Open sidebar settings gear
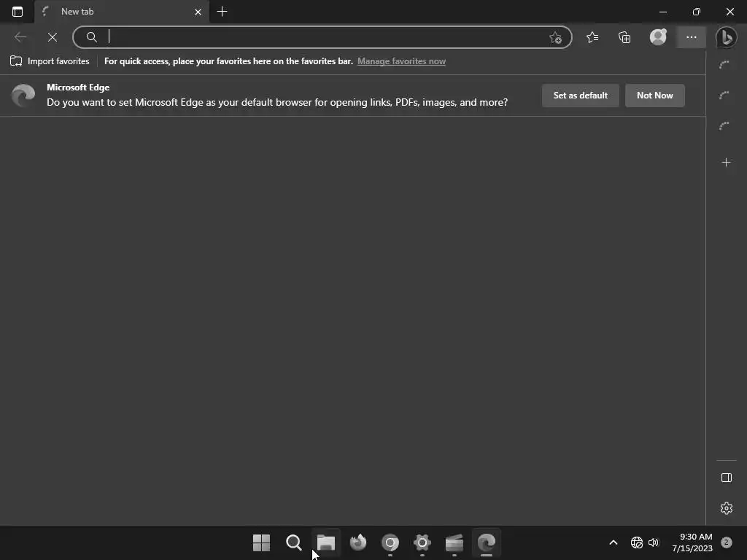Screen dimensions: 747x560 726,508
